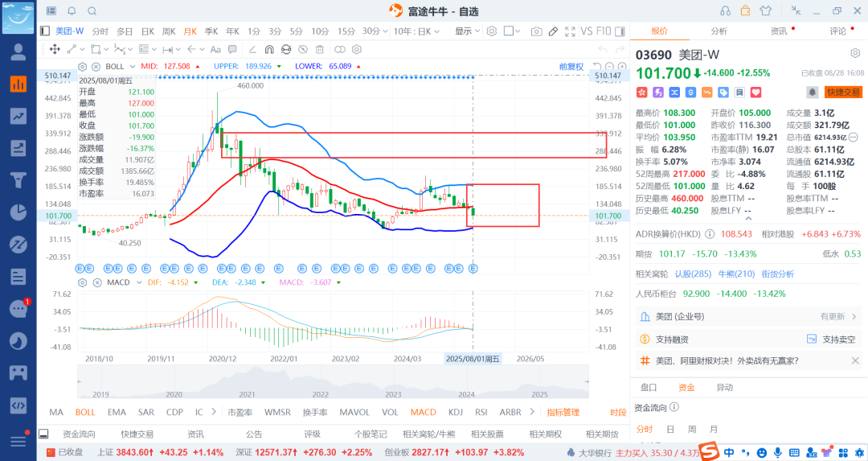Toggle the sync-lock drawing icon
This screenshot has height=461, width=868.
click(285, 49)
